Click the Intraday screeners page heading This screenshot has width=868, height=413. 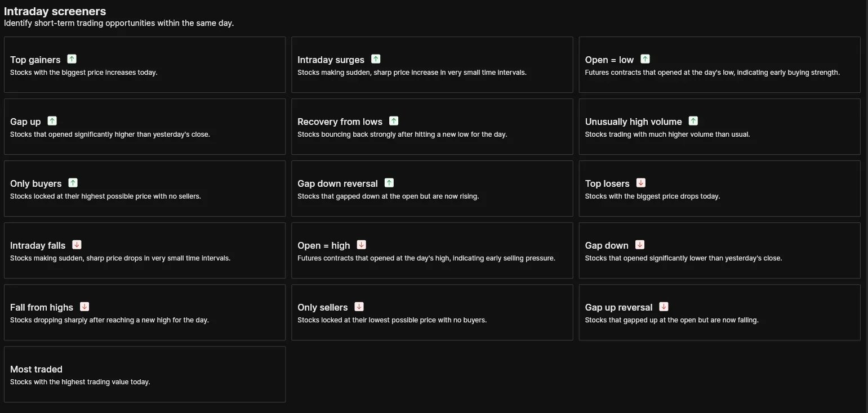coord(55,11)
